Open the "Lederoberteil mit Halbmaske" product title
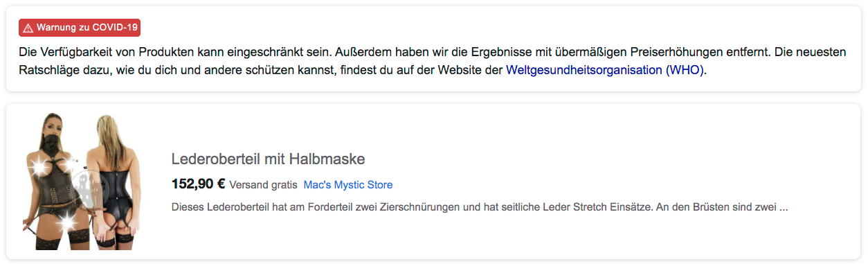 269,159
